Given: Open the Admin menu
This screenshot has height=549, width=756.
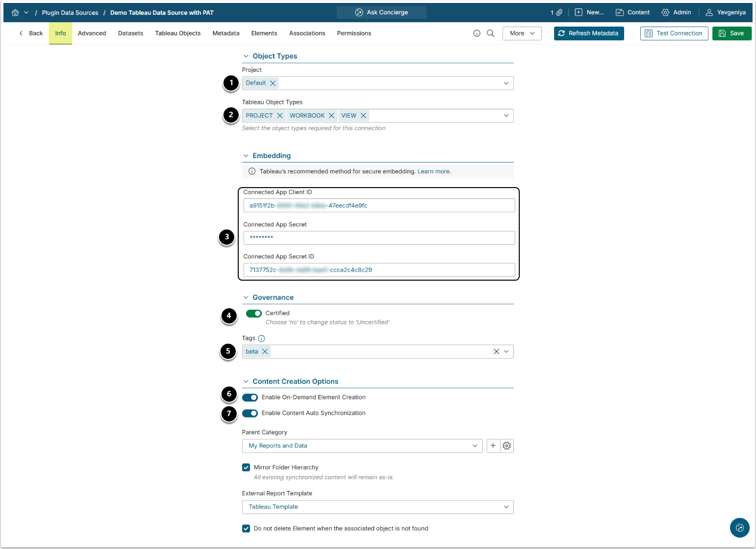Looking at the screenshot, I should coord(676,12).
